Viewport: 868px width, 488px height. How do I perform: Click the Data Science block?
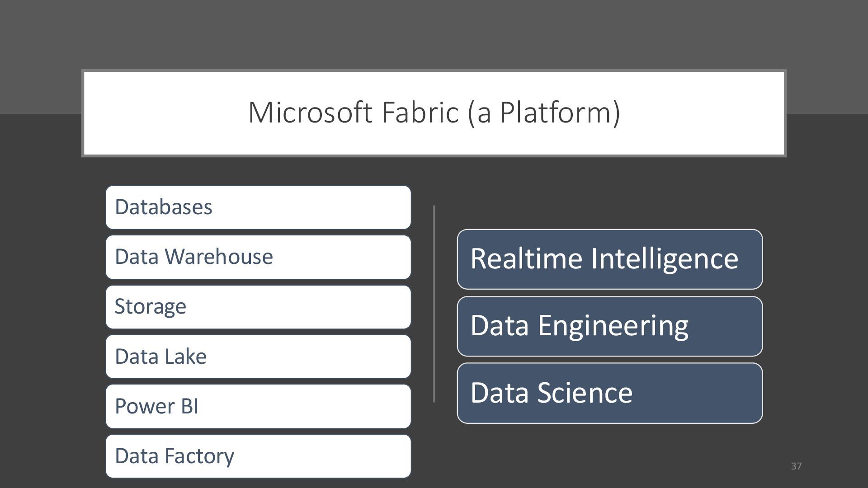tap(609, 393)
